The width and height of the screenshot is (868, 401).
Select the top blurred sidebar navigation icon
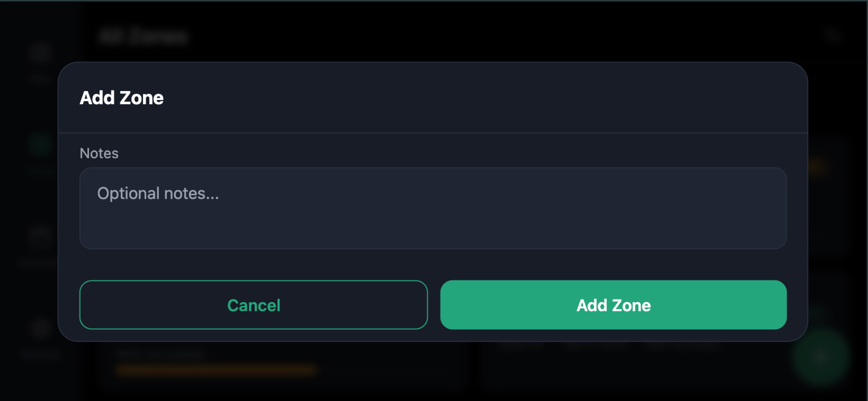pyautogui.click(x=40, y=53)
